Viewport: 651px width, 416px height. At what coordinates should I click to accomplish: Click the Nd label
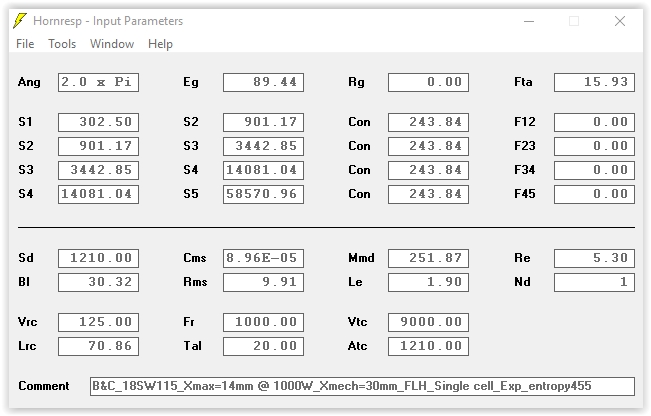click(x=522, y=282)
